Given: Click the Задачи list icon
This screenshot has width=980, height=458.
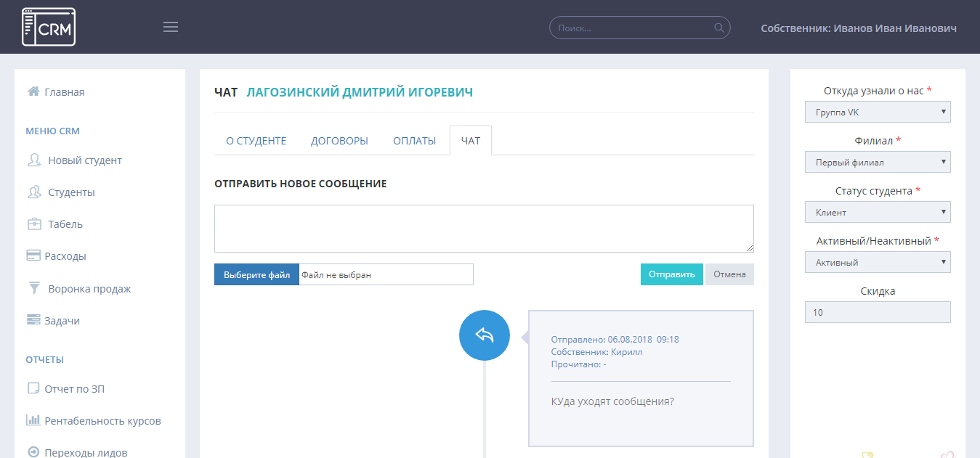Looking at the screenshot, I should [x=33, y=320].
